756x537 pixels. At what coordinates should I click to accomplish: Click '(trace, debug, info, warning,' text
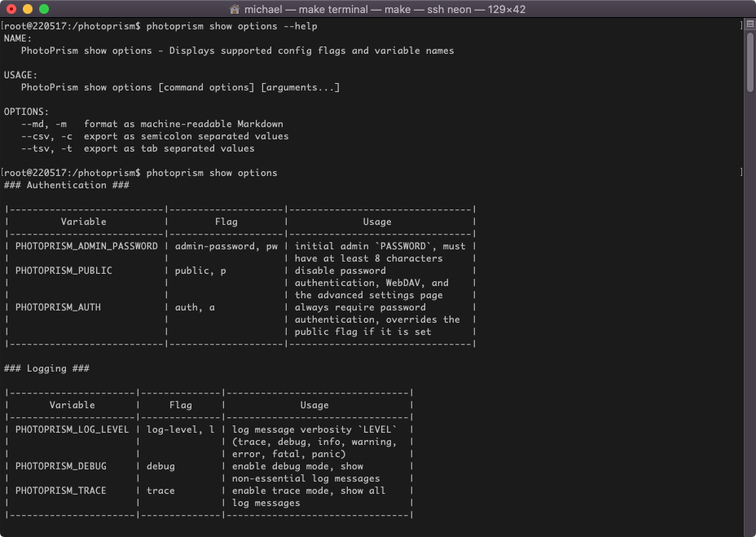(x=314, y=442)
